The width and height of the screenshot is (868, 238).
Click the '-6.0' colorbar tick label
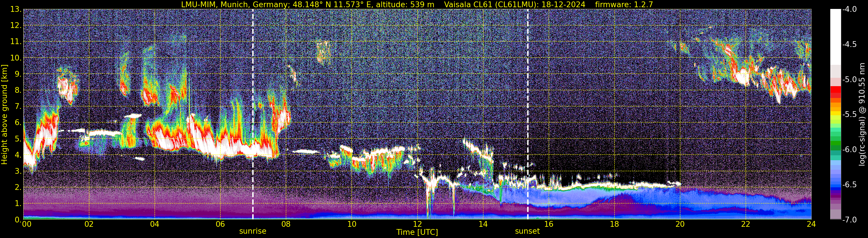849,149
